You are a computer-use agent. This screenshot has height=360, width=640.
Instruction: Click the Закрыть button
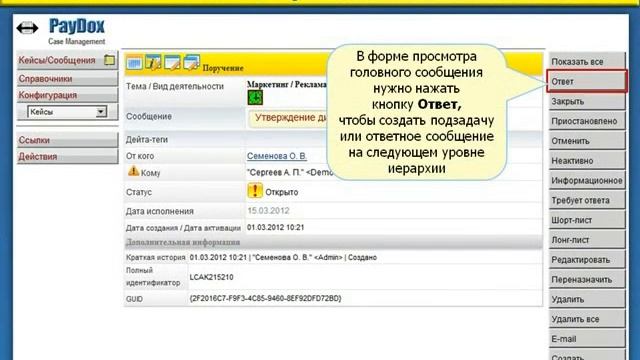point(587,101)
